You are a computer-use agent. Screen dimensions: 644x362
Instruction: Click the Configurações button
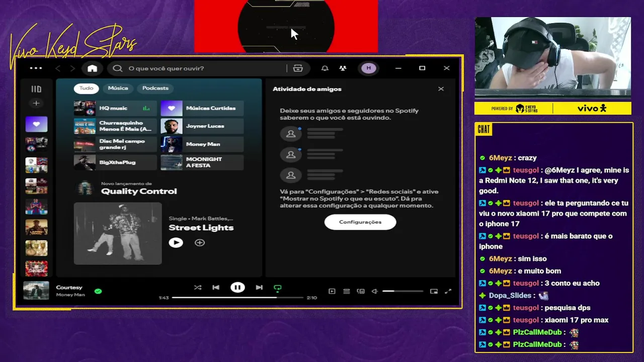point(360,222)
